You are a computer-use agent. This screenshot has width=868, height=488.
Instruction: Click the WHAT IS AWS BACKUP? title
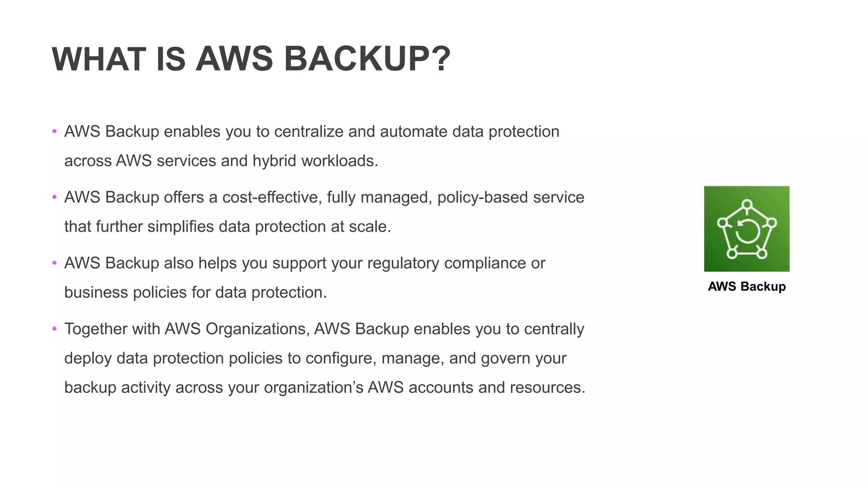[251, 59]
